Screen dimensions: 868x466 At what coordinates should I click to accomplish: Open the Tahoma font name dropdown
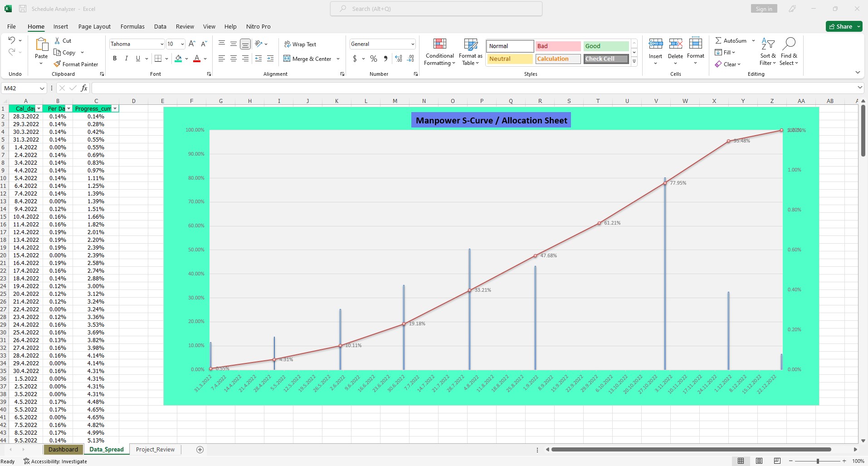162,44
